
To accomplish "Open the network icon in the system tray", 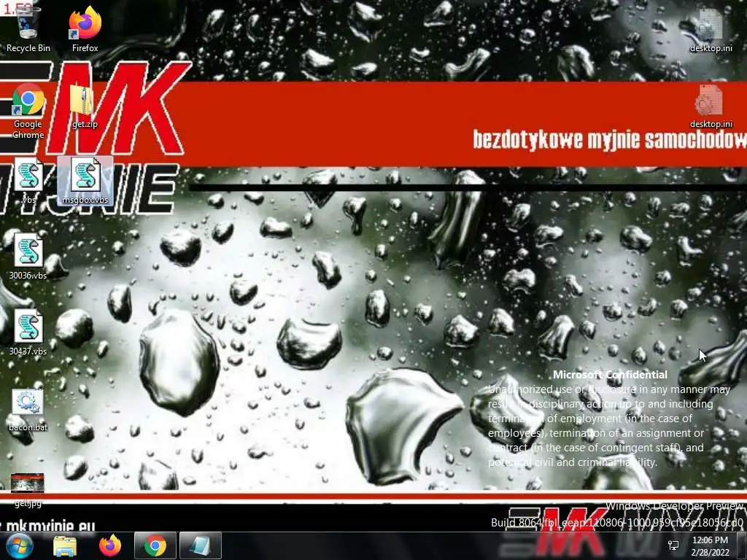I will [x=673, y=545].
